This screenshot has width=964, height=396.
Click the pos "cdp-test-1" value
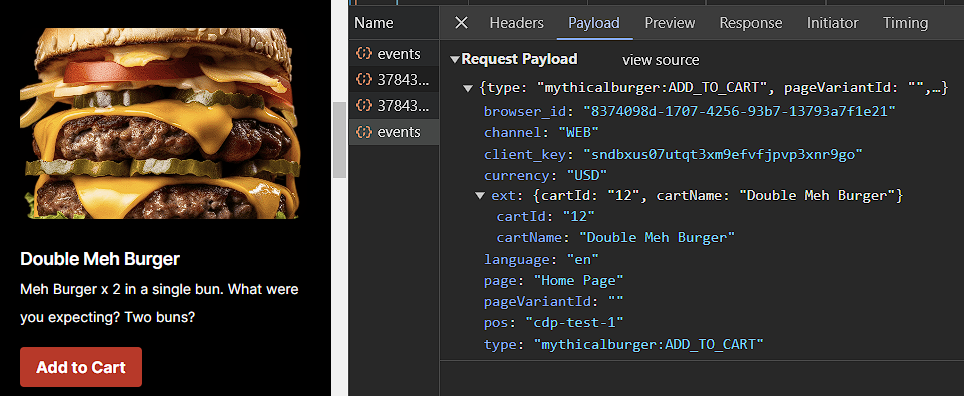[x=574, y=323]
